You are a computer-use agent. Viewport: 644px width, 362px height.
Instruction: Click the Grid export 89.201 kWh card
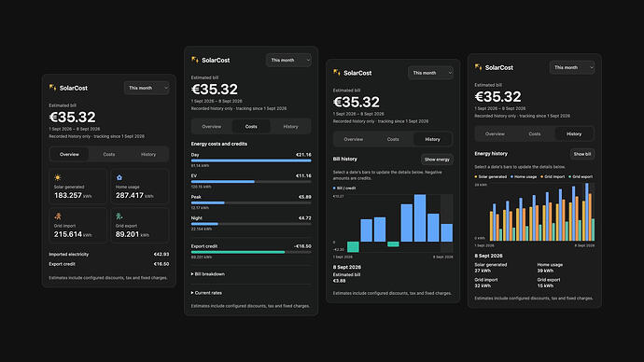coord(140,226)
